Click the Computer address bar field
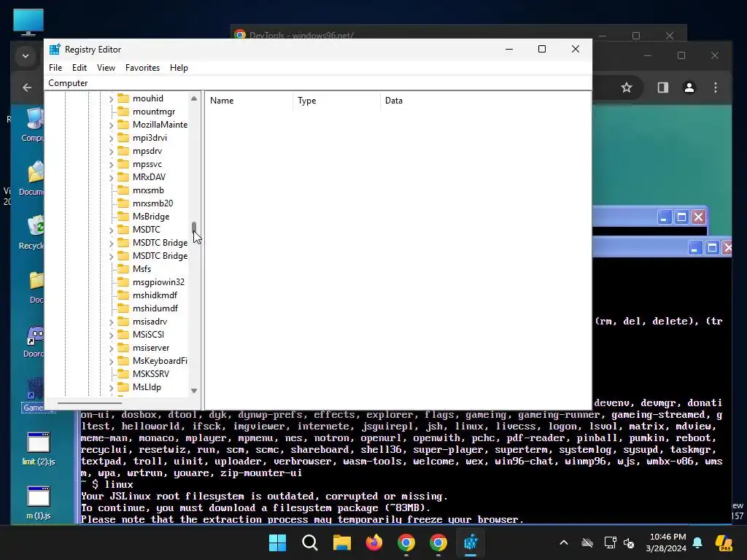 tap(318, 83)
